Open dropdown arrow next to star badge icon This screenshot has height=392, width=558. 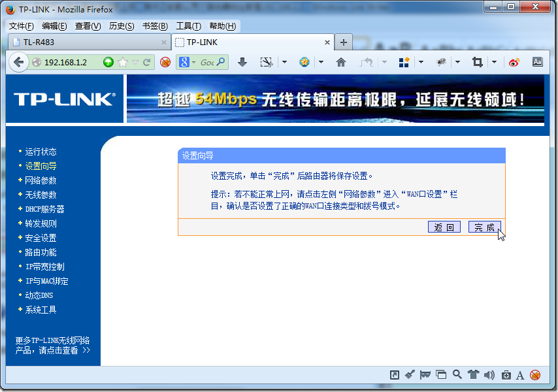click(x=321, y=62)
